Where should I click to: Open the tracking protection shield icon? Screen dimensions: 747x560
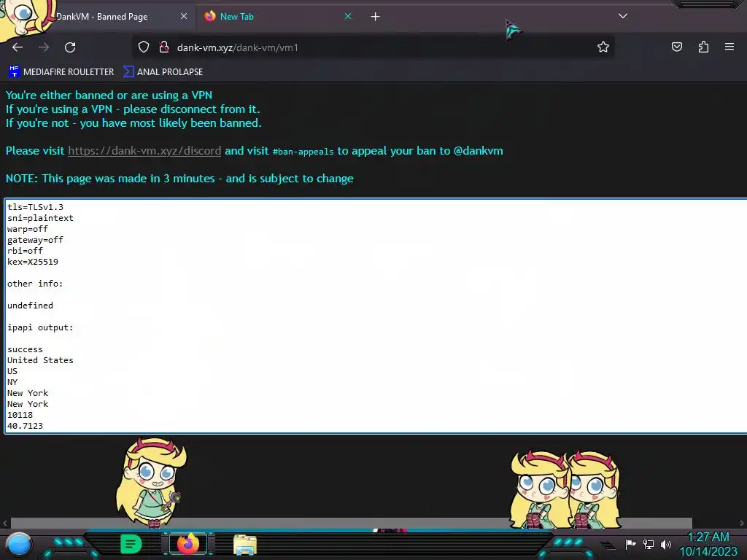tap(144, 47)
